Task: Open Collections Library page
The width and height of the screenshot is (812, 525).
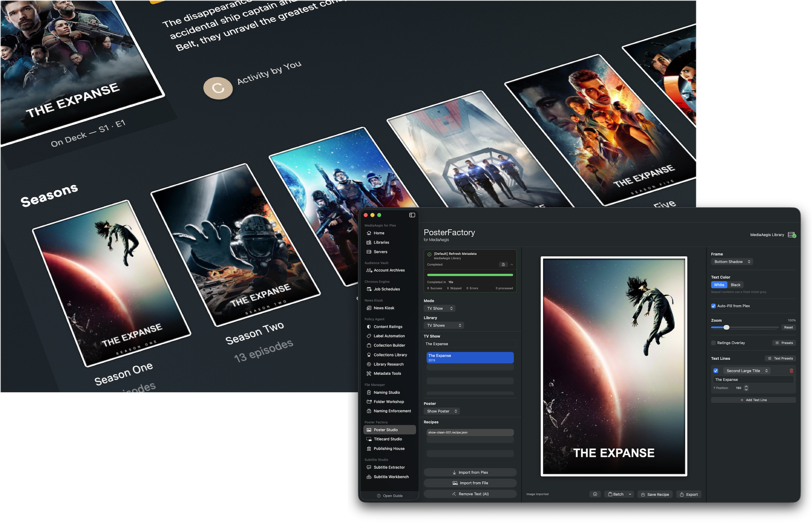Action: click(x=390, y=355)
